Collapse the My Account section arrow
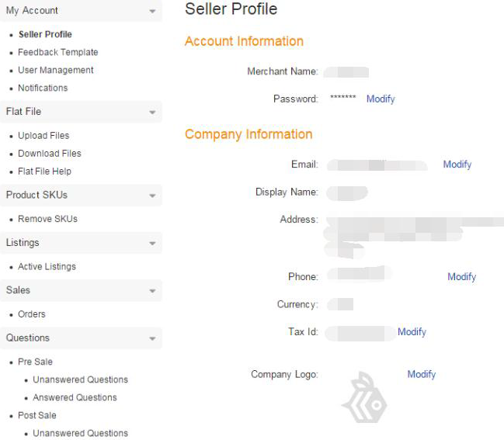The width and height of the screenshot is (504, 440). click(x=152, y=11)
